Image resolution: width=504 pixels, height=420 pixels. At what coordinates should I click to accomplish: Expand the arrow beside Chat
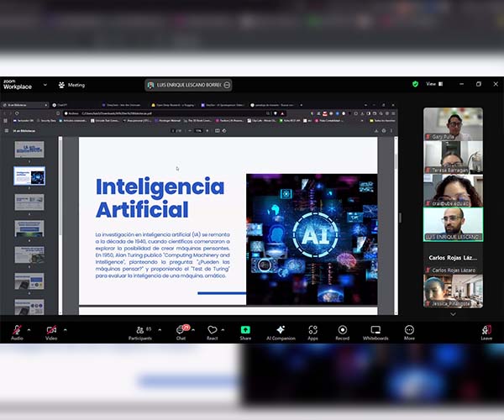click(193, 330)
